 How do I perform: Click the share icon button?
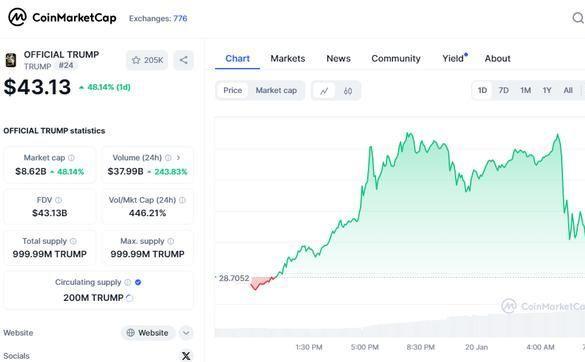(x=184, y=60)
